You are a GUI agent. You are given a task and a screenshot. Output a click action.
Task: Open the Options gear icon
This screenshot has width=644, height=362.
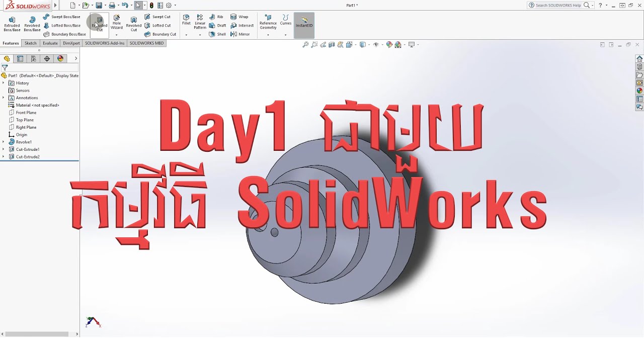[169, 6]
